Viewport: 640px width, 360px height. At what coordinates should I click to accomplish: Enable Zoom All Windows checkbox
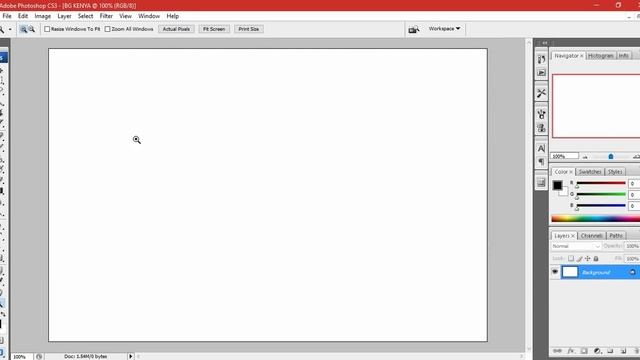tap(107, 29)
